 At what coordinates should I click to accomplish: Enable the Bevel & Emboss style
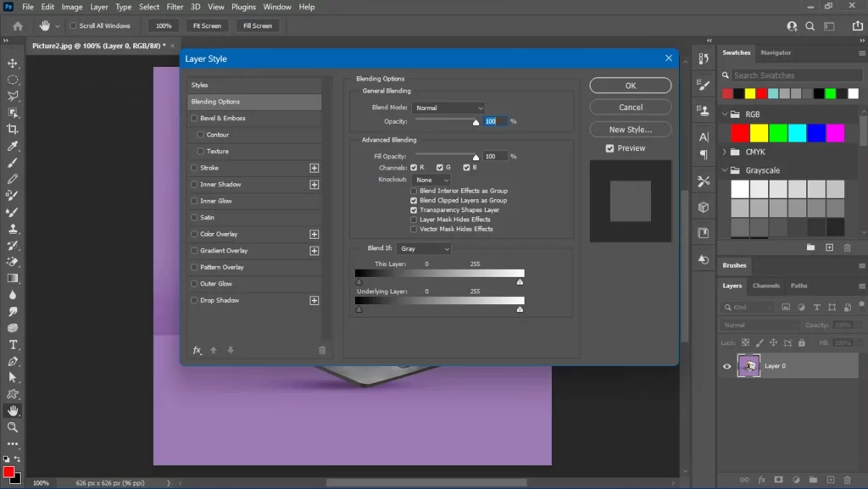coord(195,118)
